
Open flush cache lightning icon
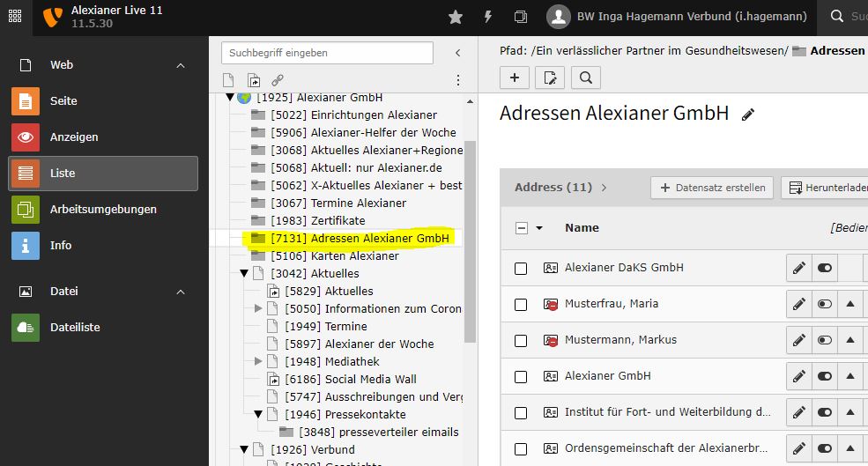(x=487, y=17)
